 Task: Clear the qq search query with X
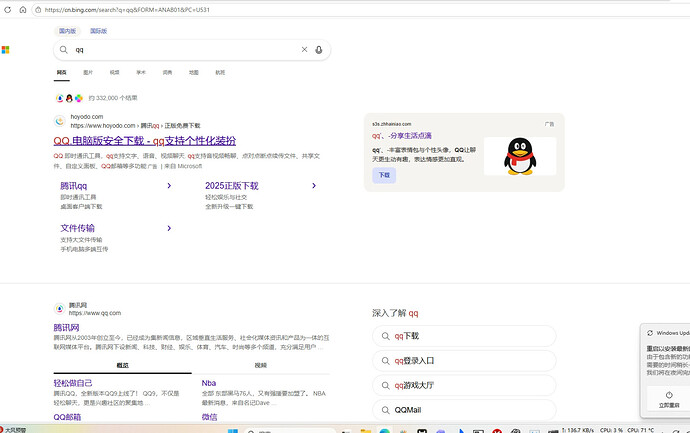click(304, 50)
